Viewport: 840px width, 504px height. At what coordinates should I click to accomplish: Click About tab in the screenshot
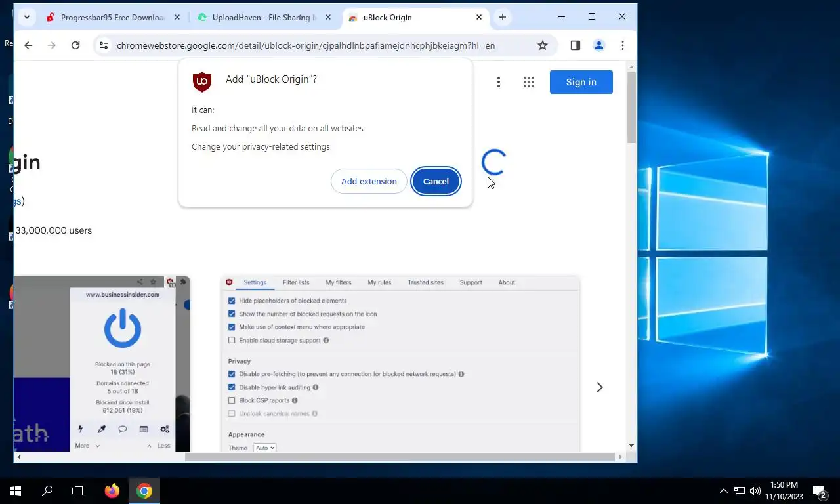(x=507, y=282)
